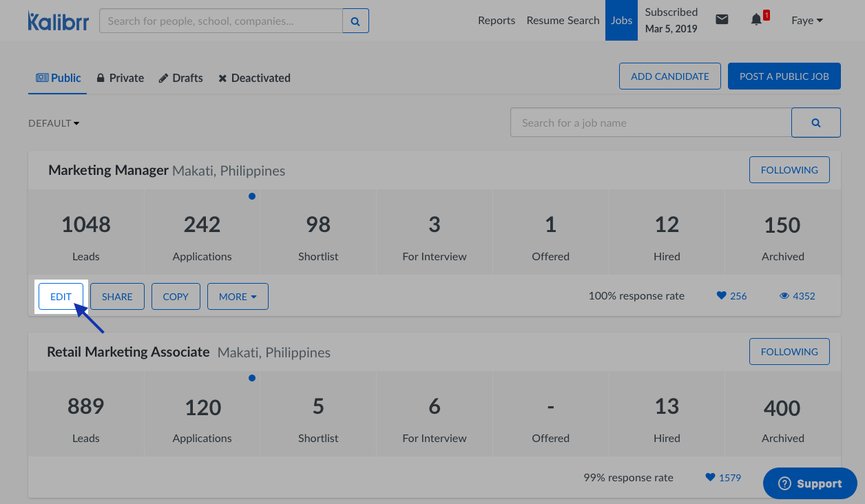Switch to the Private tab
Viewport: 865px width, 504px height.
pyautogui.click(x=120, y=78)
